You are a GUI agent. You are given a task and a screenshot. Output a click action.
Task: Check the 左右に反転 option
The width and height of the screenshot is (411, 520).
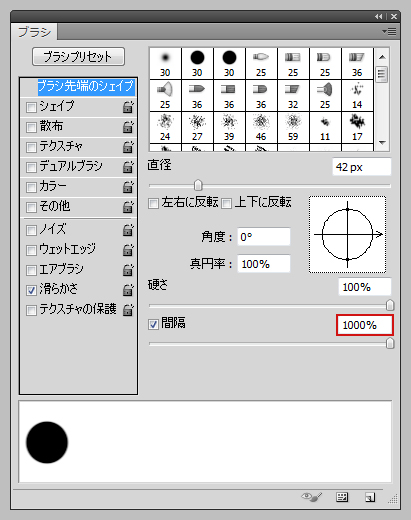pyautogui.click(x=153, y=203)
